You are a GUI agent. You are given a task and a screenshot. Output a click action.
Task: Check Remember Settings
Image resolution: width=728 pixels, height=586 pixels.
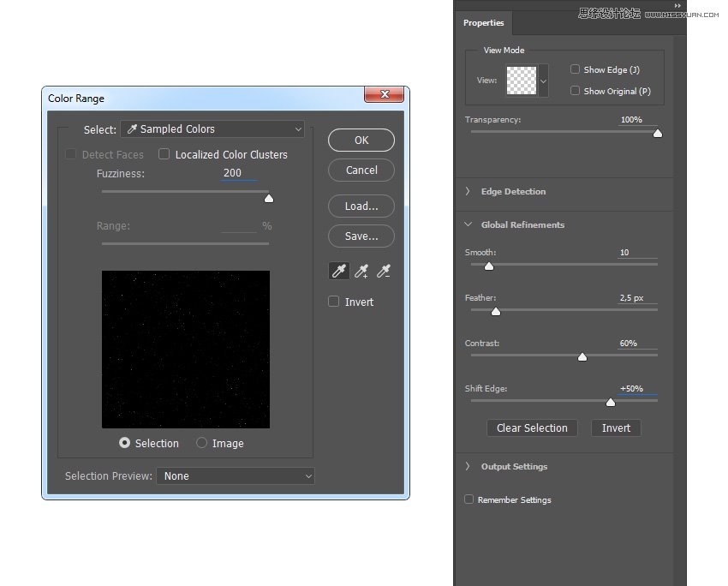tap(468, 499)
